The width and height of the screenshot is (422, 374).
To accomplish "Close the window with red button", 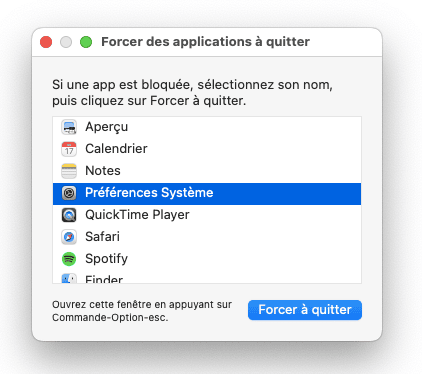I will [46, 42].
